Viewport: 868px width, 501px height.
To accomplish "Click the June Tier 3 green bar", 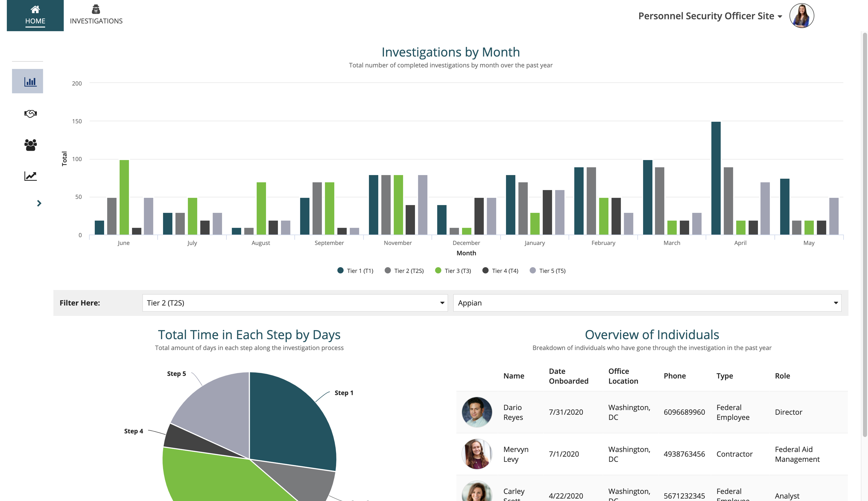I will (124, 197).
